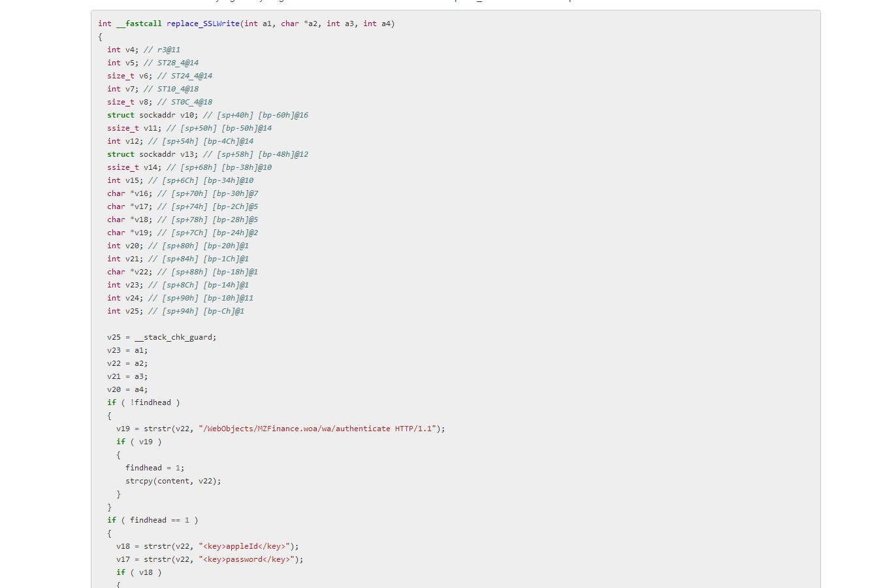Click the 'ssize_t v14;' declaration line
870x588 pixels.
[x=189, y=167]
